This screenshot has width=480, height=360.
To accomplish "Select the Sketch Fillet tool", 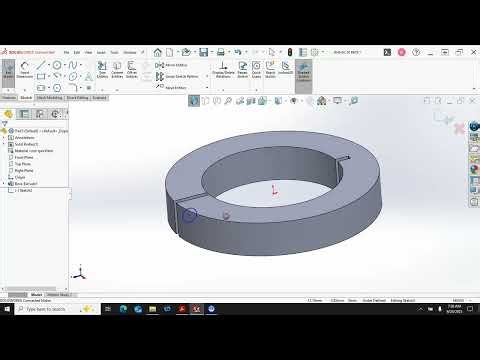I will point(73,88).
